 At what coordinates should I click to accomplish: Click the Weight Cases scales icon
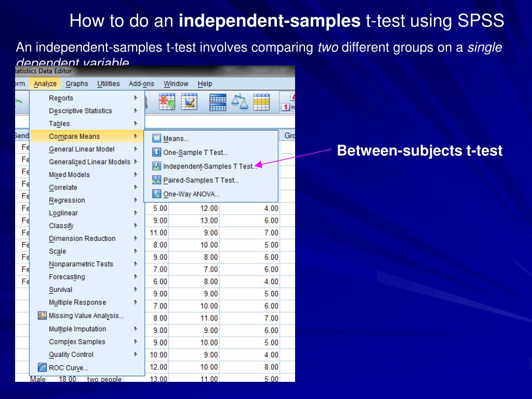pos(240,102)
